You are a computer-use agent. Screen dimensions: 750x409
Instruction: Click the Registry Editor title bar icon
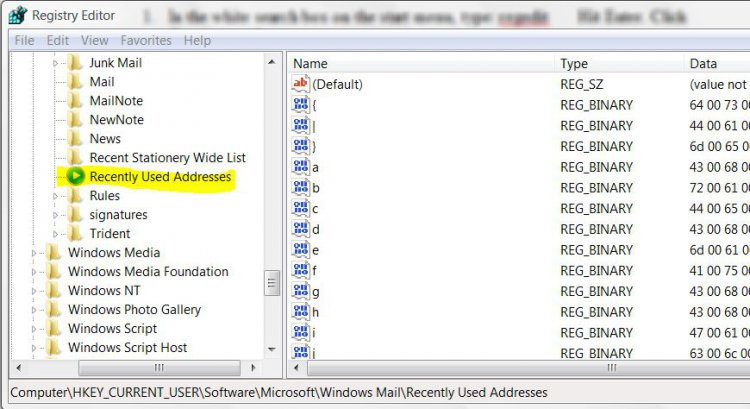tap(18, 15)
